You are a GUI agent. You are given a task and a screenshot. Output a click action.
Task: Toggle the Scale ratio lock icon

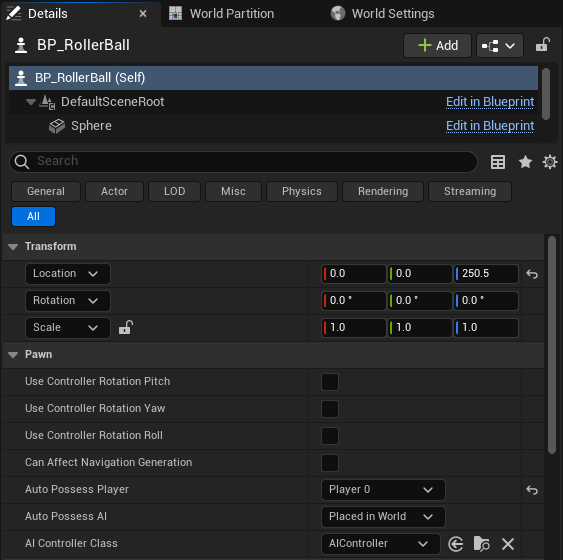(126, 327)
